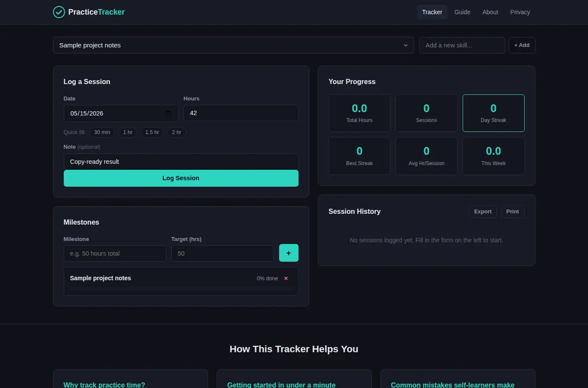This screenshot has height=388, width=588.
Task: Expand the skill selector dropdown chevron
Action: click(x=405, y=45)
